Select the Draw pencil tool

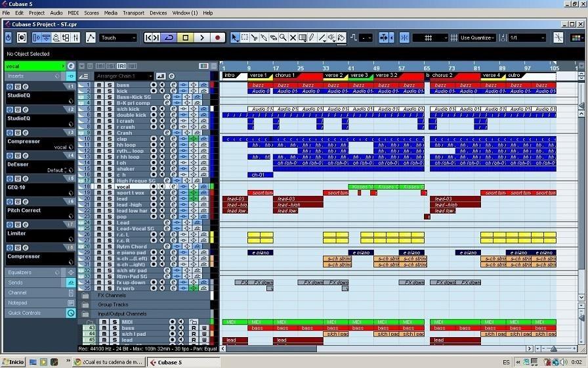tap(312, 37)
